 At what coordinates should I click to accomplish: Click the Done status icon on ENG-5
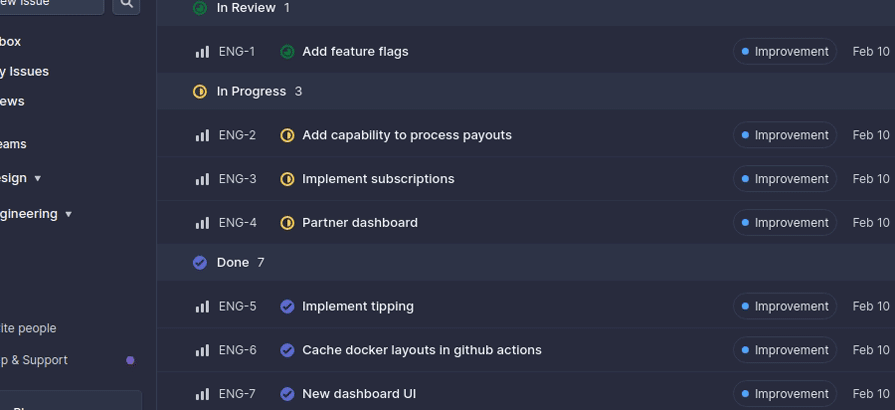(287, 307)
